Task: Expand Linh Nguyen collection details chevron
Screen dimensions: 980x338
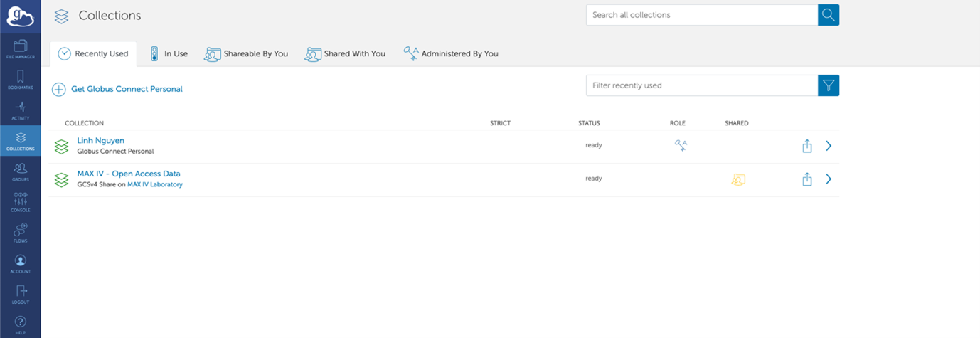Action: [829, 146]
